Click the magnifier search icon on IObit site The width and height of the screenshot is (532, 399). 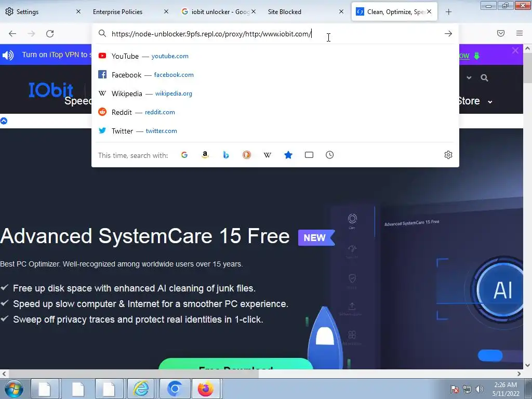[x=484, y=78]
